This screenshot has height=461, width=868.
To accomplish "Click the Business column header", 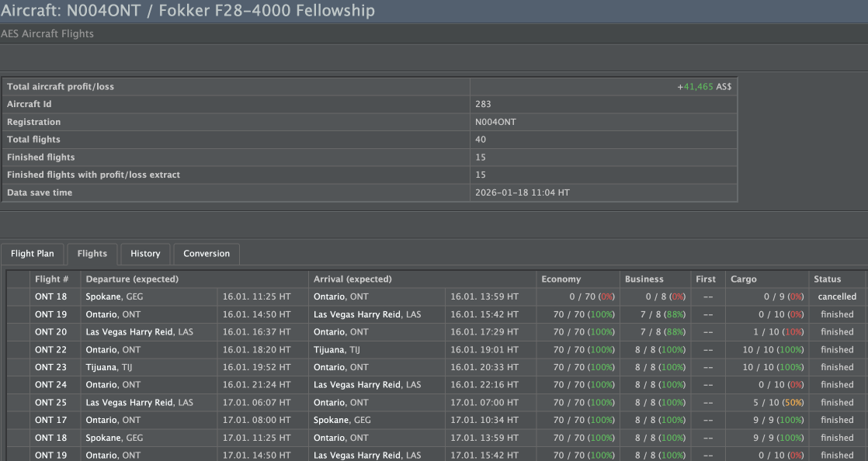I will [x=644, y=279].
